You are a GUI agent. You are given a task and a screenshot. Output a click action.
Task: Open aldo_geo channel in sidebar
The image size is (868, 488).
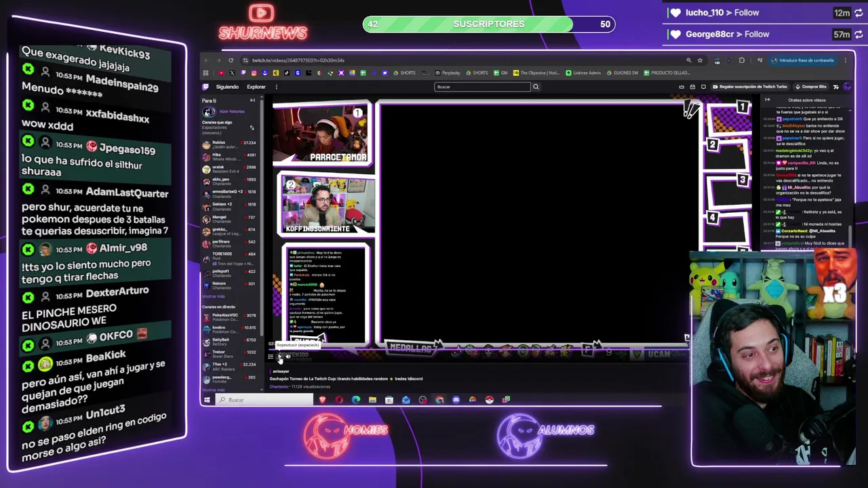(231, 181)
